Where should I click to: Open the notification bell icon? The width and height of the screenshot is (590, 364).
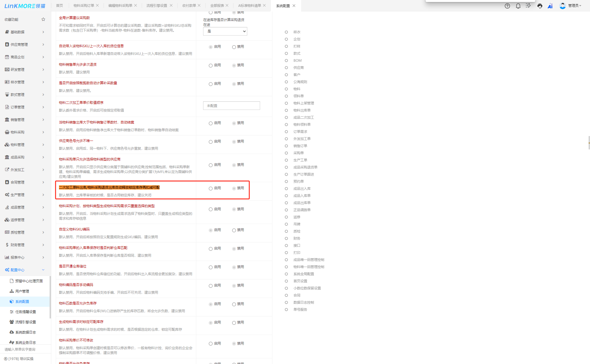pos(518,6)
